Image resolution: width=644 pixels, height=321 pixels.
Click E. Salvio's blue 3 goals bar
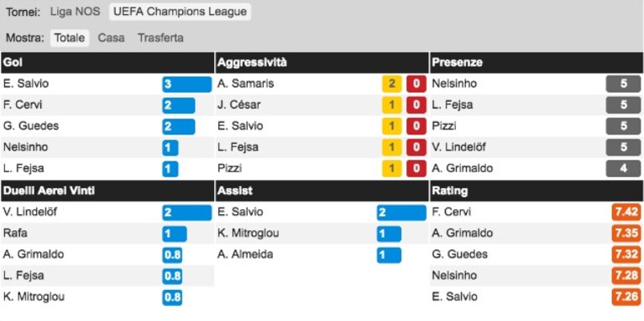(187, 84)
